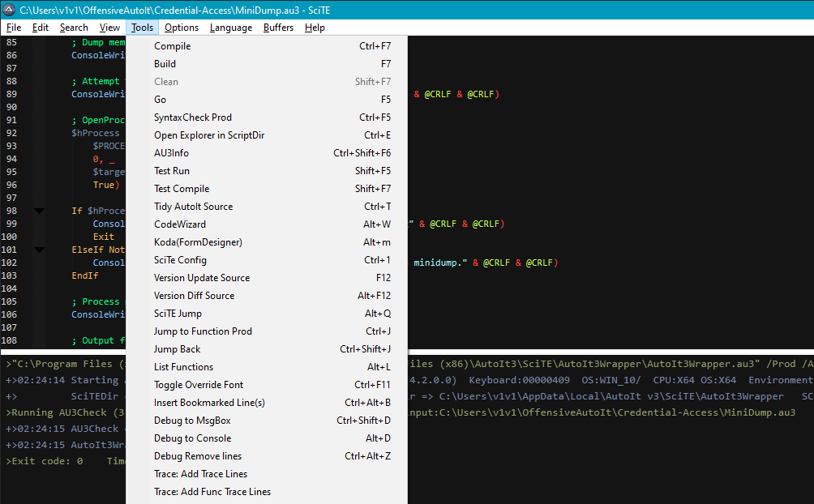The width and height of the screenshot is (814, 504).
Task: Open the Search menu
Action: pos(74,28)
